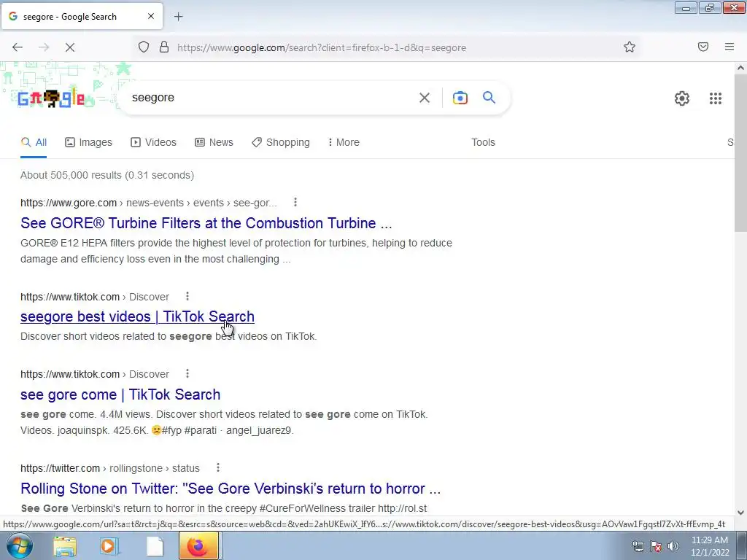Click in the seegore search field
The height and width of the screenshot is (560, 747).
coord(271,98)
